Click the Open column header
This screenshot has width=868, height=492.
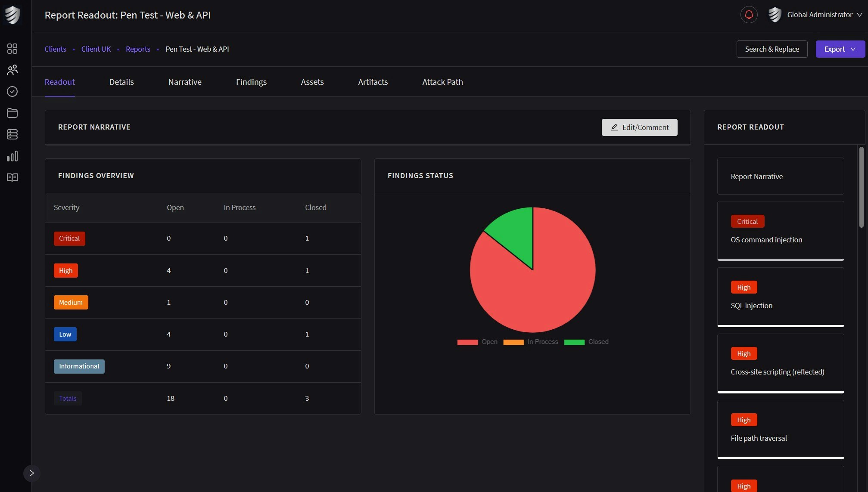pos(175,207)
